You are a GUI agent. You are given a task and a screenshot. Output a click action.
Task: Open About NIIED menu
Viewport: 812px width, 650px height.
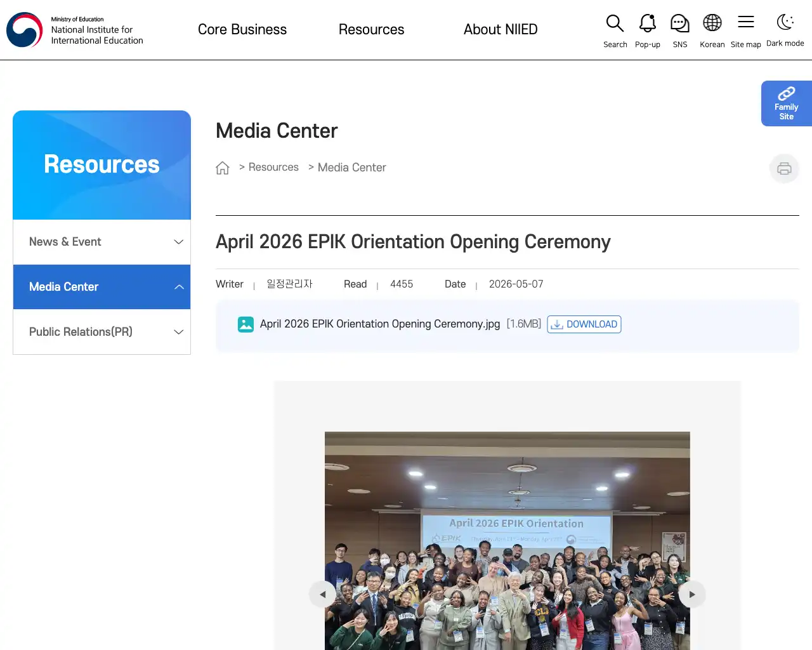(501, 29)
